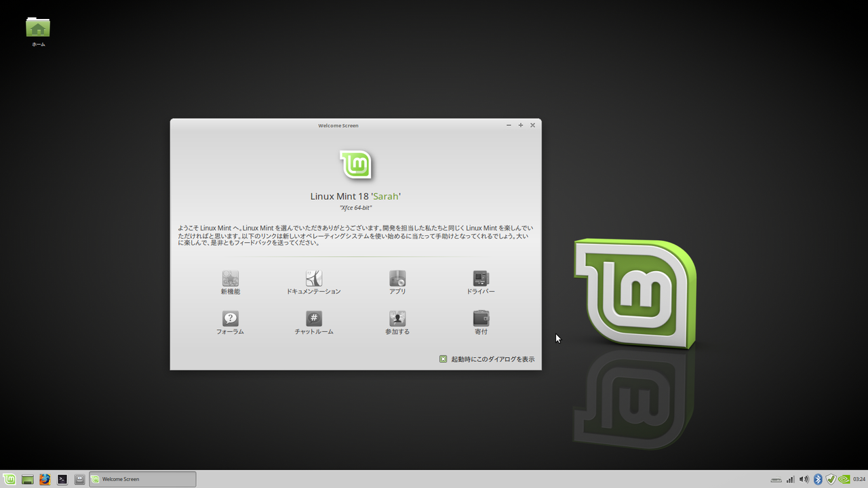Click the 03:24 panel clock

(x=859, y=479)
